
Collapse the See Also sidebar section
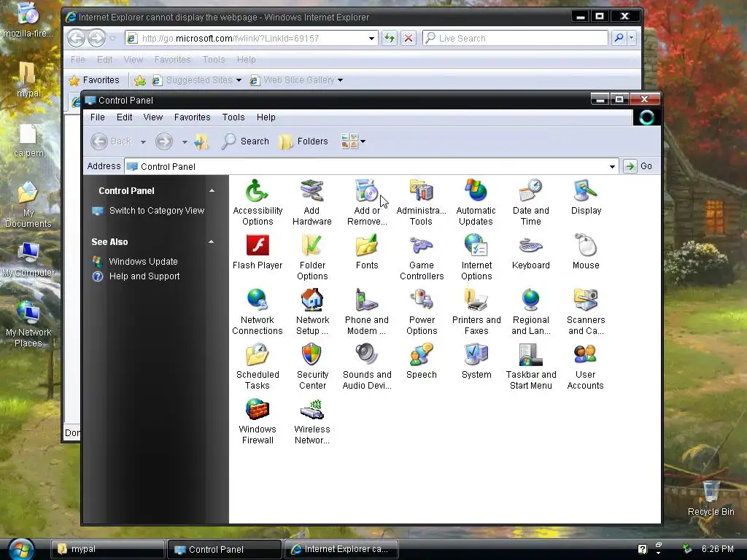coord(211,242)
